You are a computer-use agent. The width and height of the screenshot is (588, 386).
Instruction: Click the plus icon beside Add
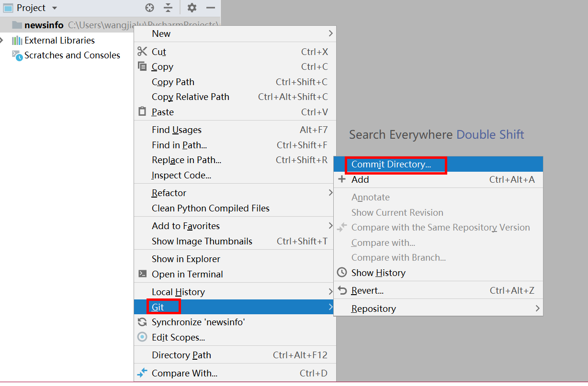click(x=342, y=179)
